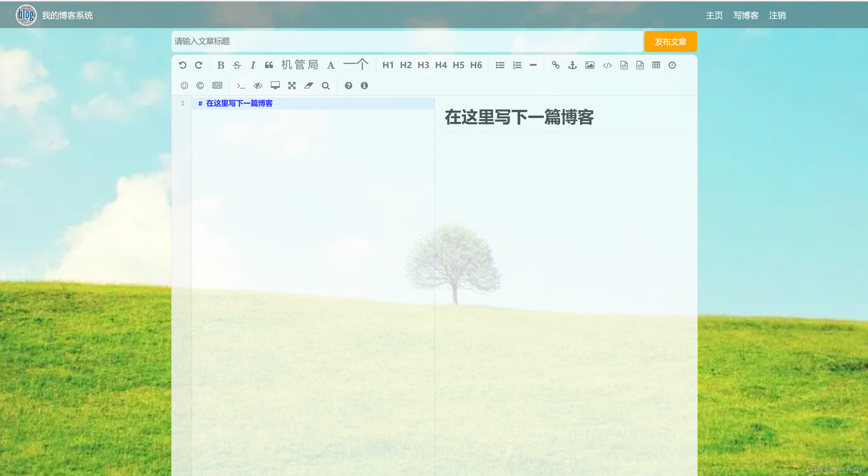Viewport: 868px width, 476px height.
Task: Insert an unordered list
Action: 500,65
